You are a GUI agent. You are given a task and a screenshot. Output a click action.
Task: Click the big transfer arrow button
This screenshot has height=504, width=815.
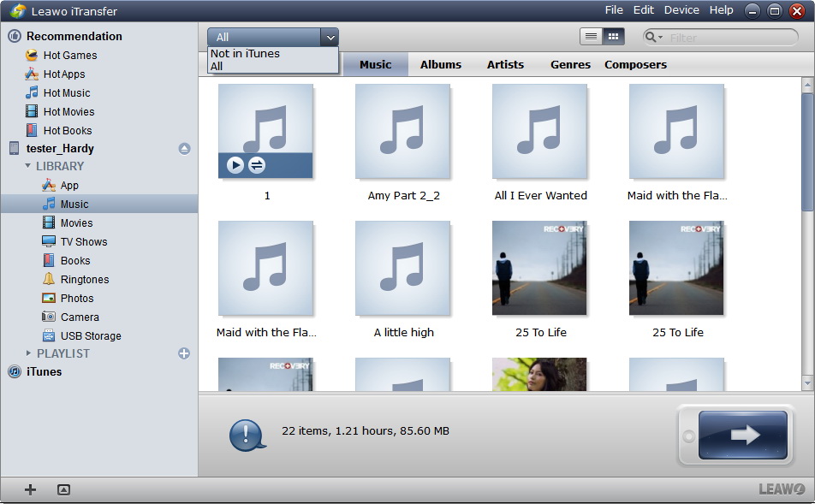[x=743, y=435]
